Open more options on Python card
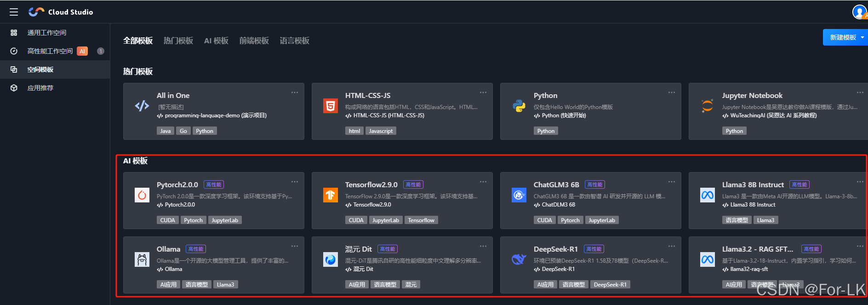 (x=672, y=92)
